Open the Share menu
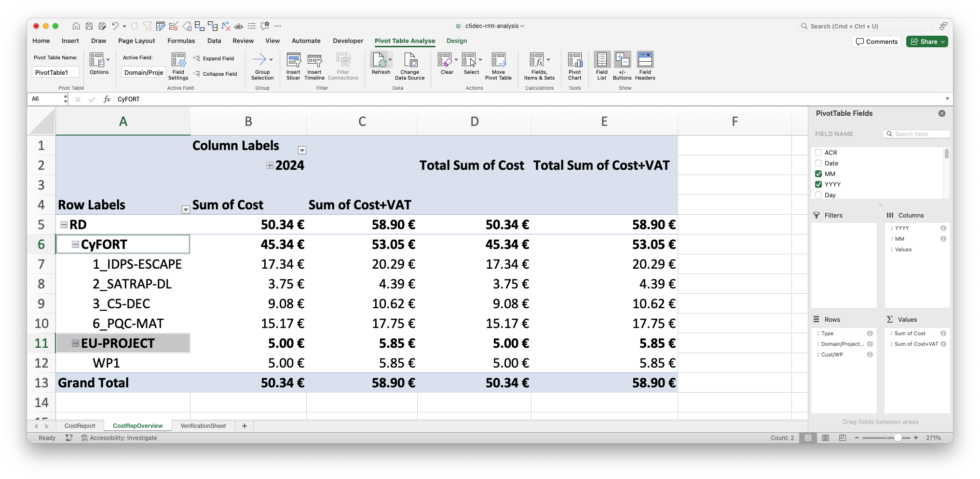The height and width of the screenshot is (479, 980). point(926,41)
